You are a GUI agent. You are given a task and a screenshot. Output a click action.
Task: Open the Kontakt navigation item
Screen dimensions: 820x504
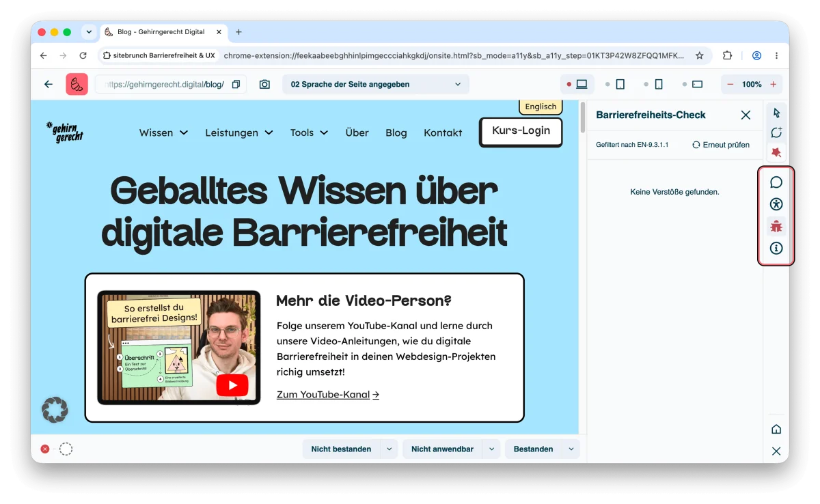coord(443,132)
